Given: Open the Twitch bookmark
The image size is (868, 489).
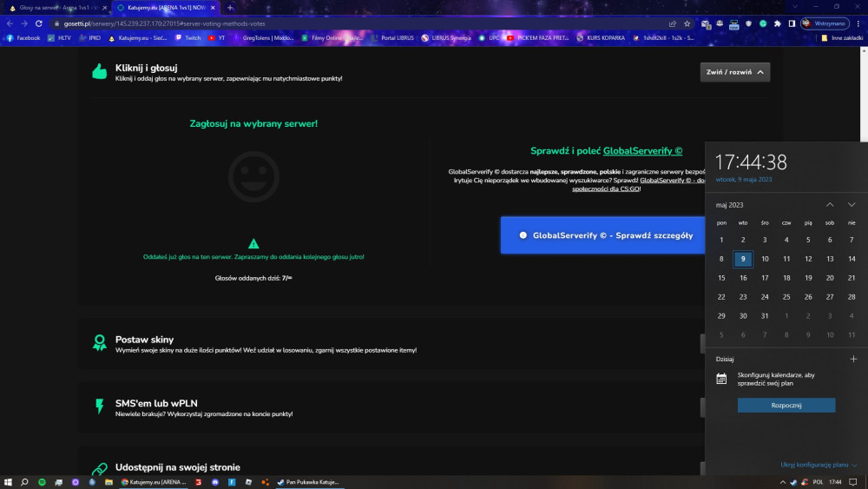Looking at the screenshot, I should (188, 38).
